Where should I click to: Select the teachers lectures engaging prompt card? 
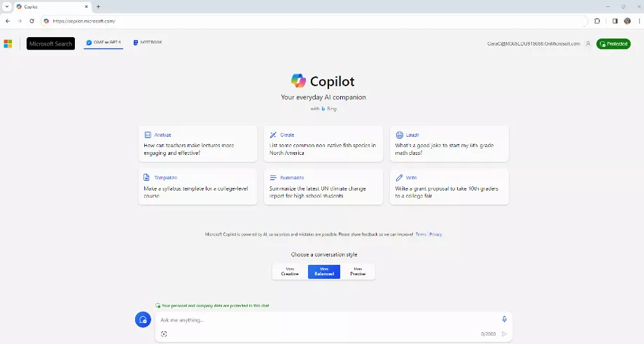(197, 144)
